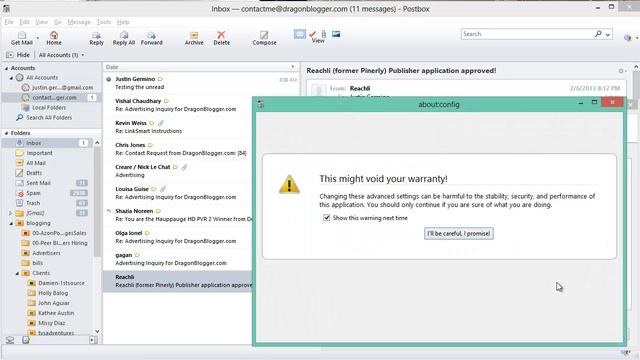Collapse the Folders section
This screenshot has width=640, height=360.
6,133
